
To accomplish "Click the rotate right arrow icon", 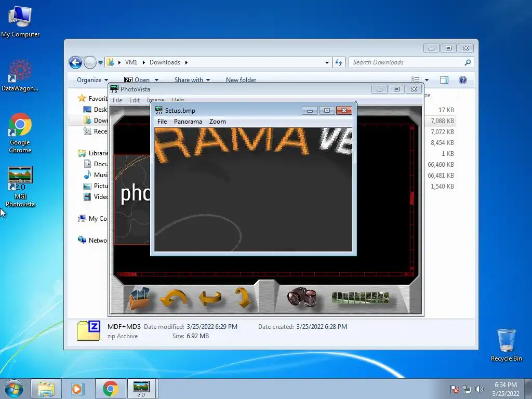I will click(243, 298).
